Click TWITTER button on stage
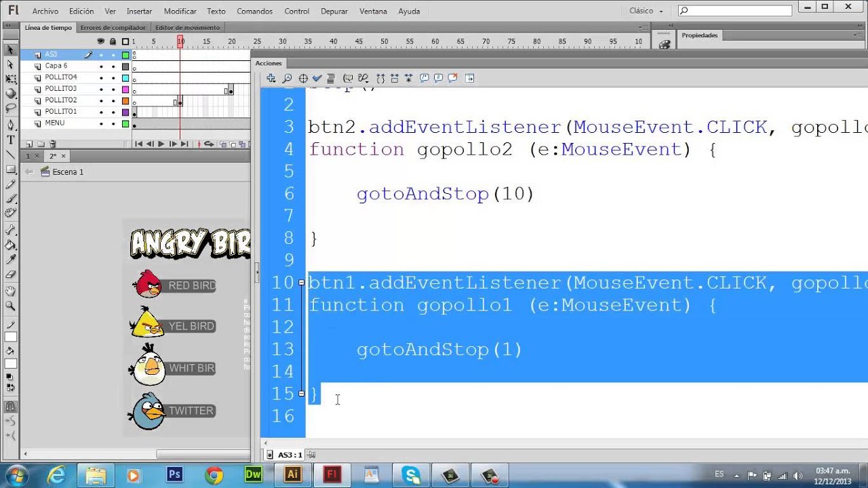This screenshot has height=488, width=868. pyautogui.click(x=174, y=411)
